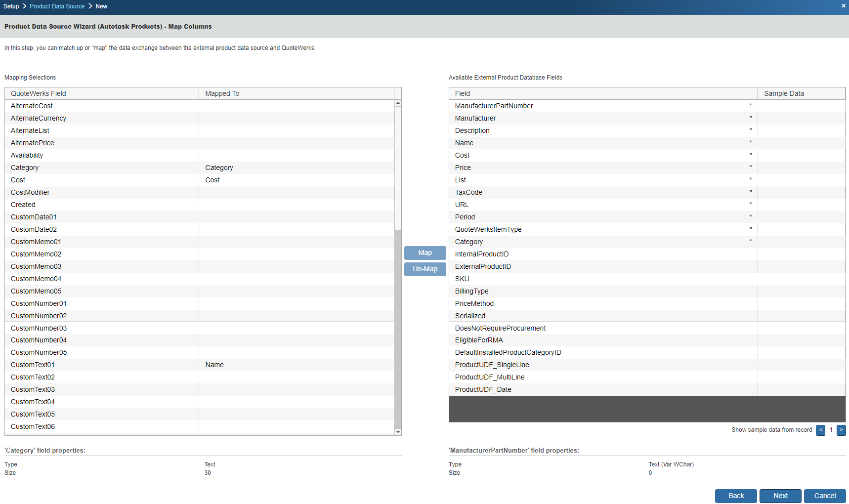Image resolution: width=849 pixels, height=504 pixels.
Task: Select the QuoteWerksItemType external field
Action: (488, 229)
